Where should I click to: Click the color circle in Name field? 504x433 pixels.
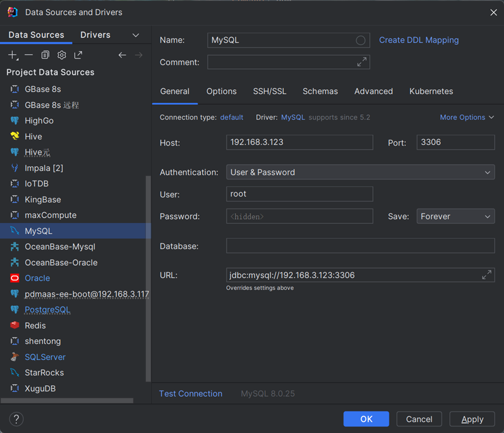[360, 40]
